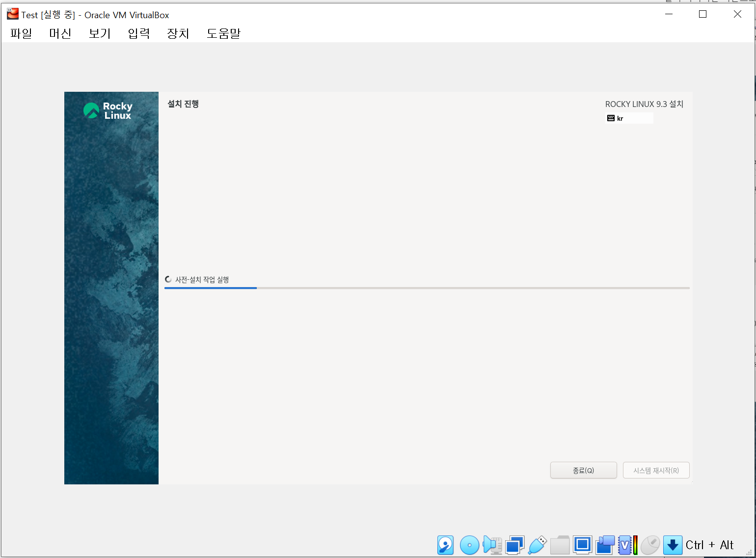This screenshot has height=558, width=756.
Task: Click the spinner next to 사전-설치 작업 실행
Action: tap(168, 279)
